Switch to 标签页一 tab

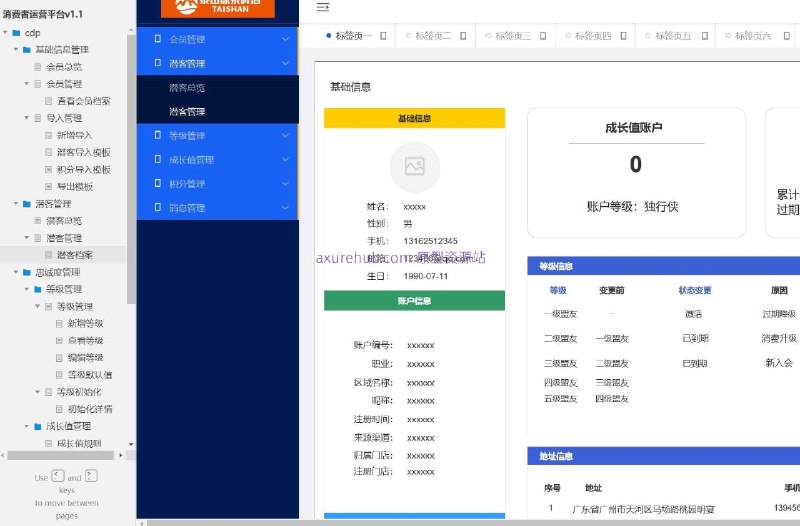pyautogui.click(x=353, y=36)
